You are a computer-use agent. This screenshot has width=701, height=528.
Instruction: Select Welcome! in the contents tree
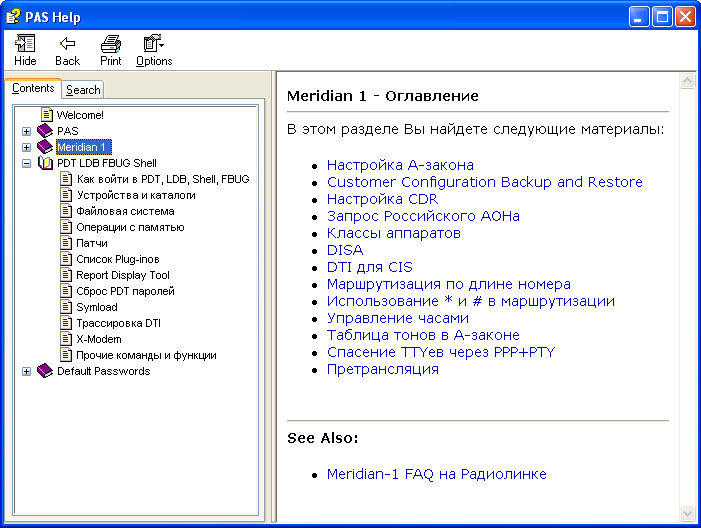(x=80, y=115)
